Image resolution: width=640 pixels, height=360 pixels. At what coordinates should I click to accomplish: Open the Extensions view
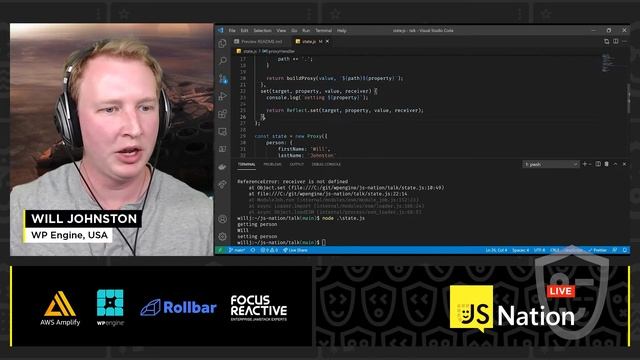222,114
